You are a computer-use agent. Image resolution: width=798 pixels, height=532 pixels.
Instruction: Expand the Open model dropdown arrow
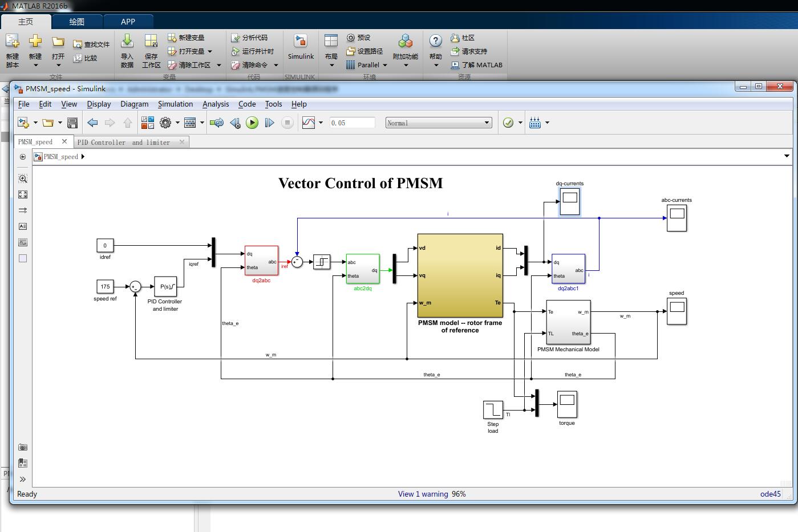(x=60, y=123)
